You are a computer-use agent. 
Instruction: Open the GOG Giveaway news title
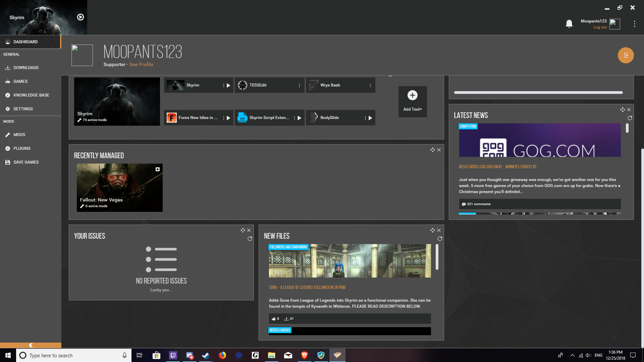[498, 167]
